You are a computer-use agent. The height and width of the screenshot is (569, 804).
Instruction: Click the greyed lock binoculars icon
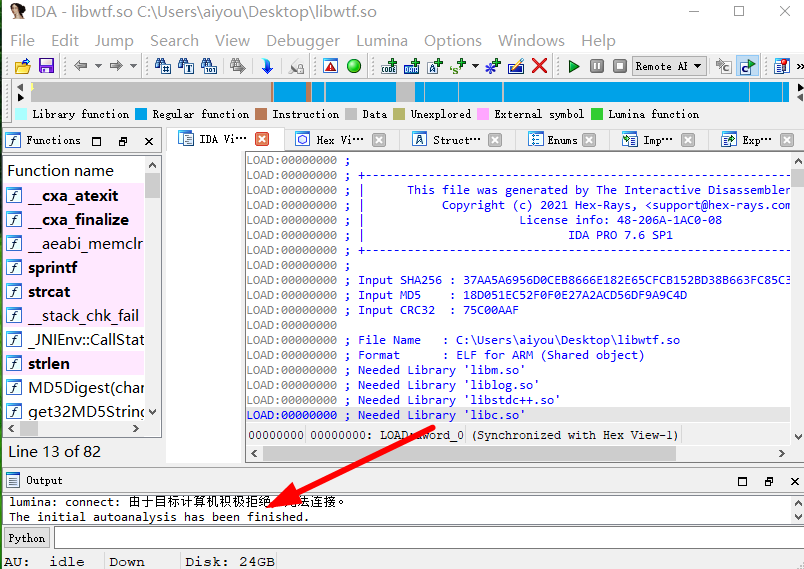pyautogui.click(x=296, y=66)
